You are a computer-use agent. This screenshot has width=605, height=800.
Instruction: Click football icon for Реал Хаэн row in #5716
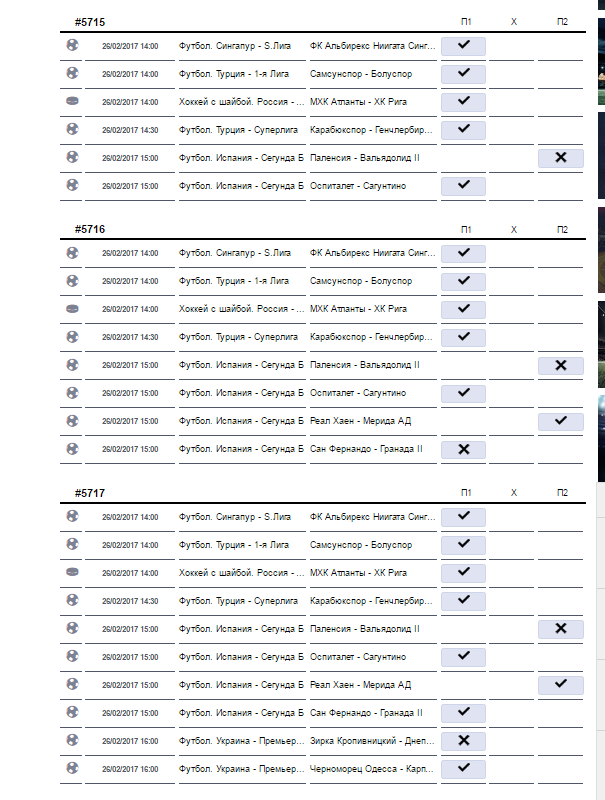[x=72, y=420]
